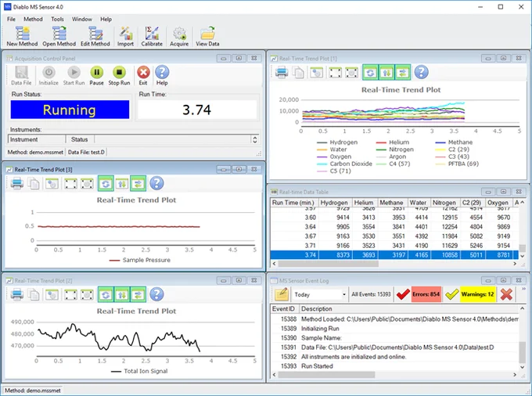
Task: Open the Tools menu
Action: pos(57,19)
